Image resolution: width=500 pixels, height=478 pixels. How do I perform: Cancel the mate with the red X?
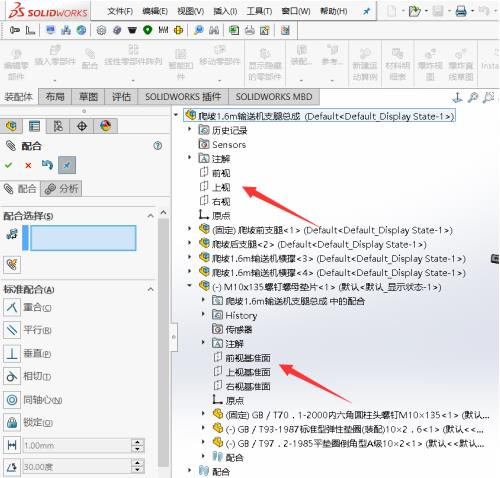point(28,165)
